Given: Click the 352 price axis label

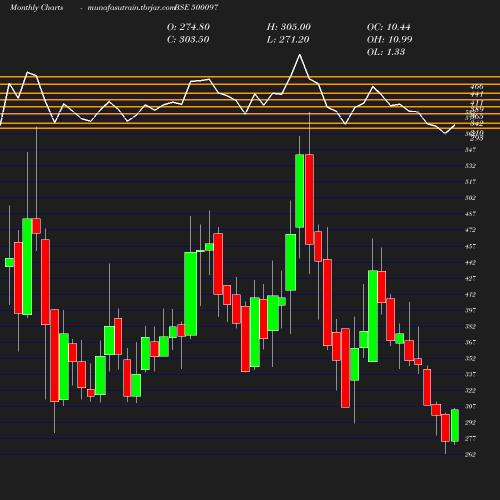Looking at the screenshot, I should click(470, 358).
